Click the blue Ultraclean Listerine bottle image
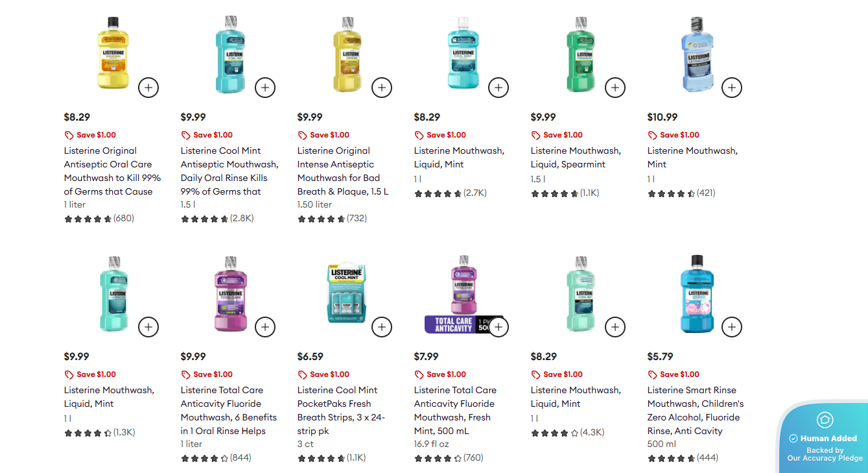 [697, 55]
